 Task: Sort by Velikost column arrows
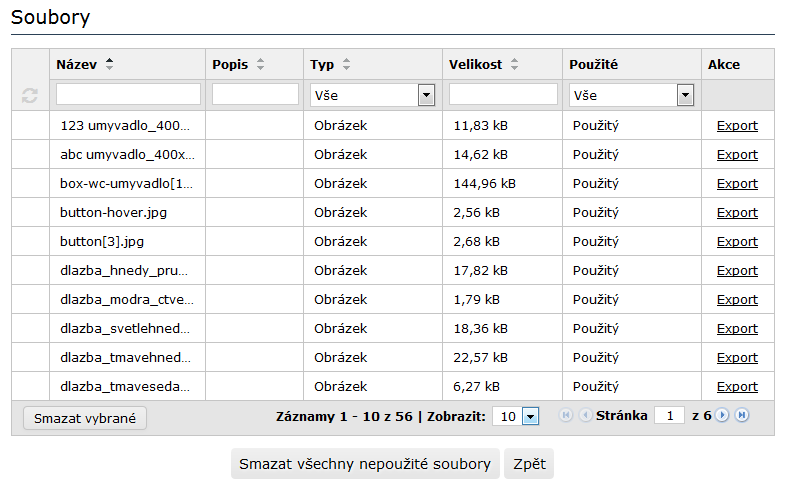click(514, 64)
